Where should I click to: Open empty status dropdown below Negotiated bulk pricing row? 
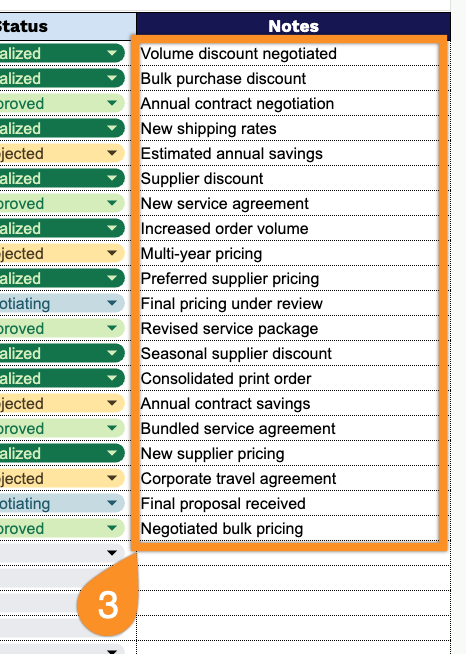pyautogui.click(x=111, y=553)
